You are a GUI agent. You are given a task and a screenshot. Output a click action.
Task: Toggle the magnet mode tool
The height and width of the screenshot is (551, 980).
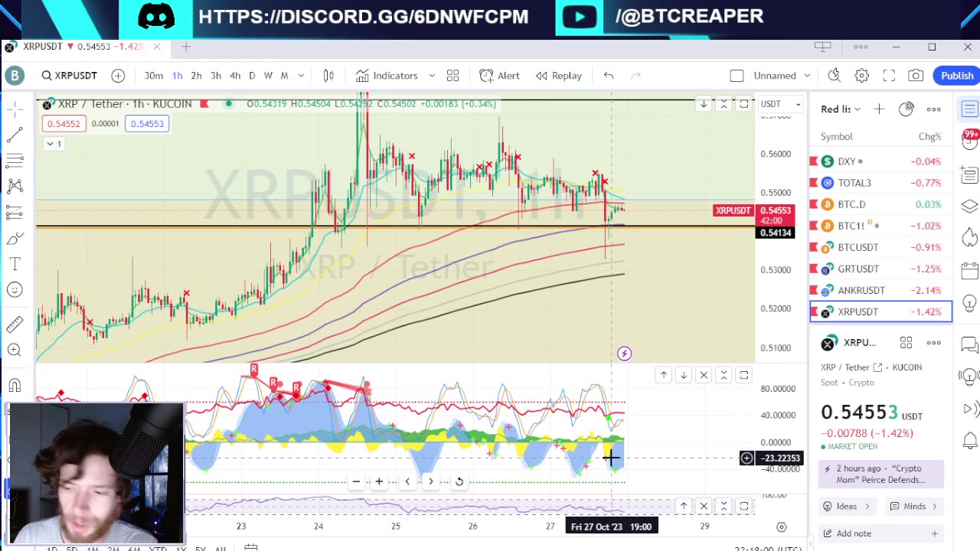point(15,385)
